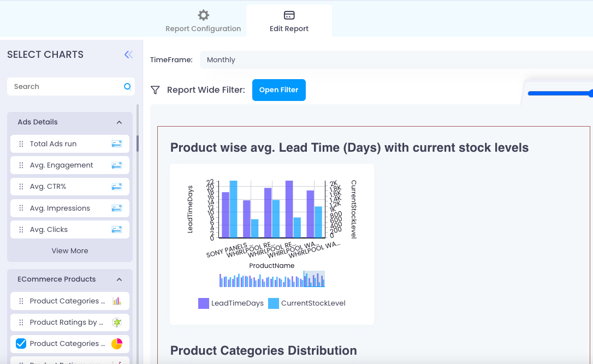Select the card icon beside Avg. Engagement
The width and height of the screenshot is (593, 364).
(116, 165)
